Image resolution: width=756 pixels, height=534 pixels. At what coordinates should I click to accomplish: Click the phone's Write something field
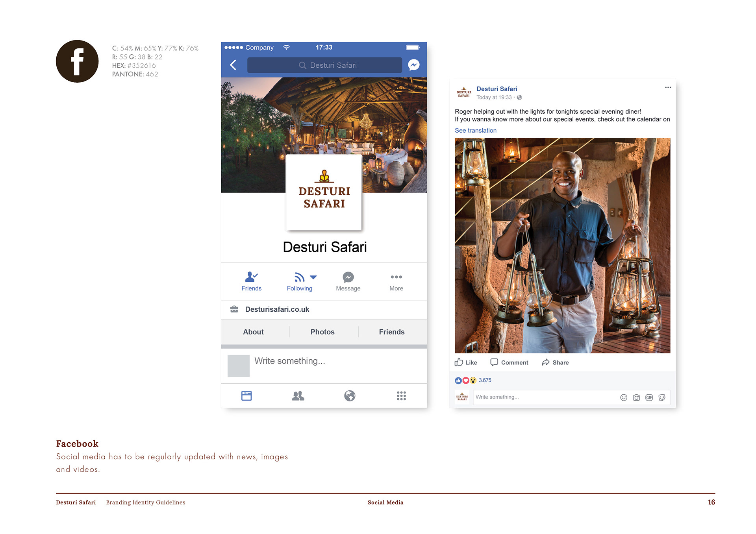coord(290,361)
